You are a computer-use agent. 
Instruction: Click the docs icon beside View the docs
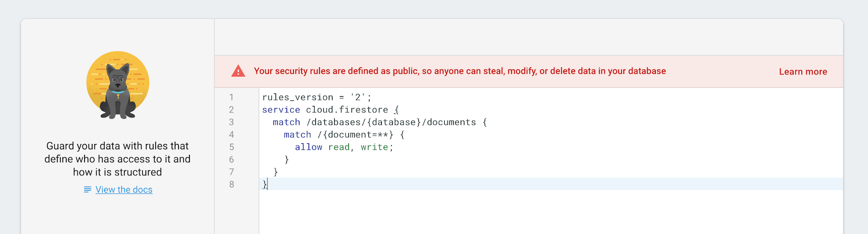(x=87, y=189)
